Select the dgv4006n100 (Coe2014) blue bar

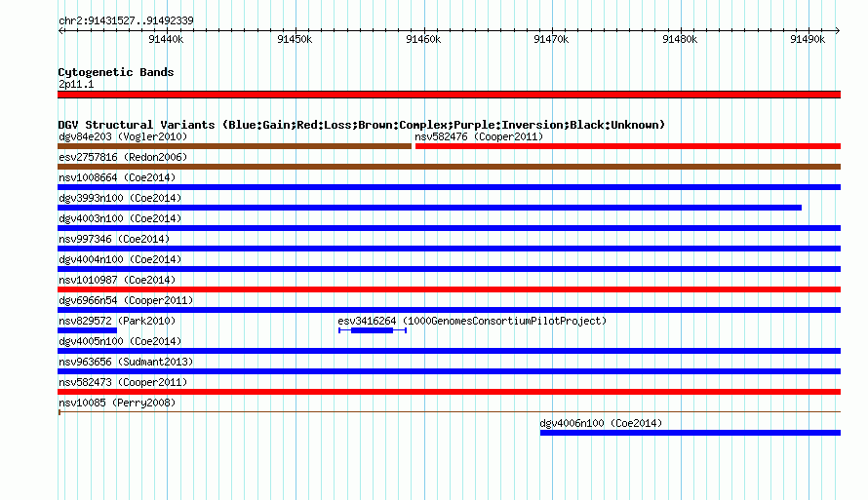pyautogui.click(x=690, y=433)
